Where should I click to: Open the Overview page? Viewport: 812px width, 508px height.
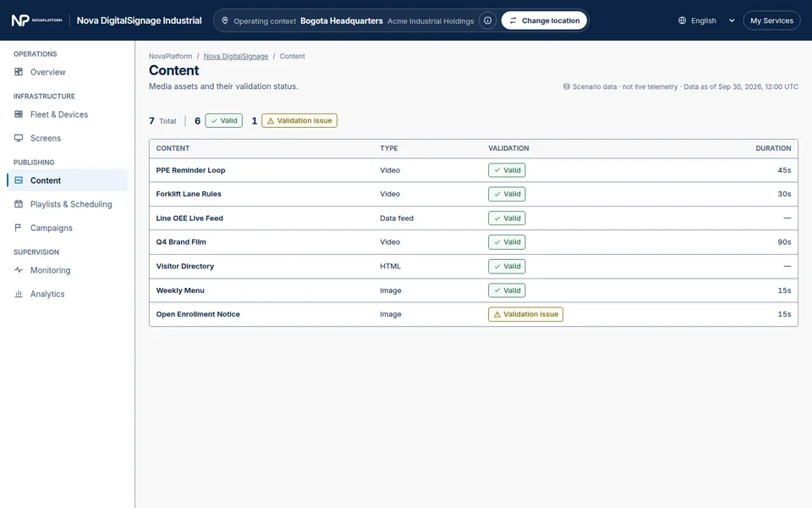coord(68,72)
